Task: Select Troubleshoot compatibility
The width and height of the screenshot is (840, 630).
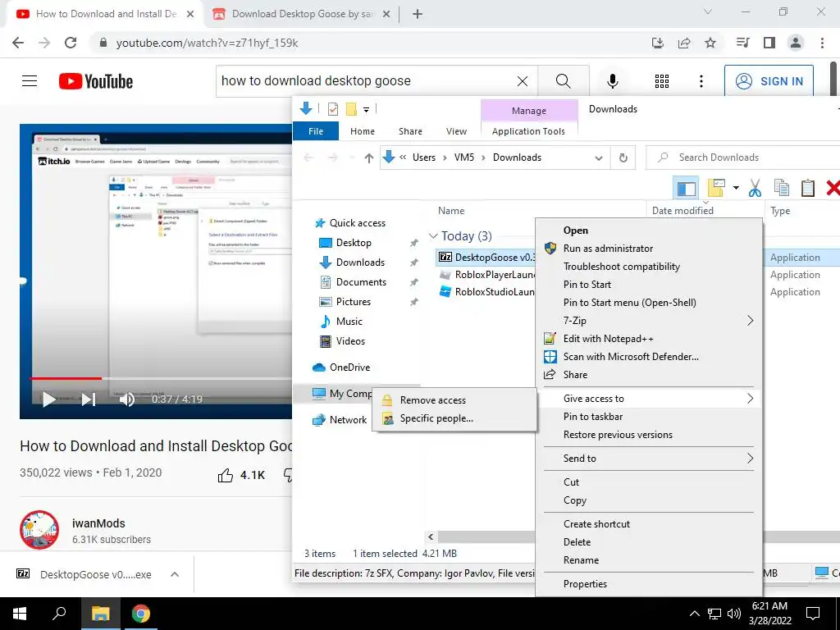Action: [649, 267]
